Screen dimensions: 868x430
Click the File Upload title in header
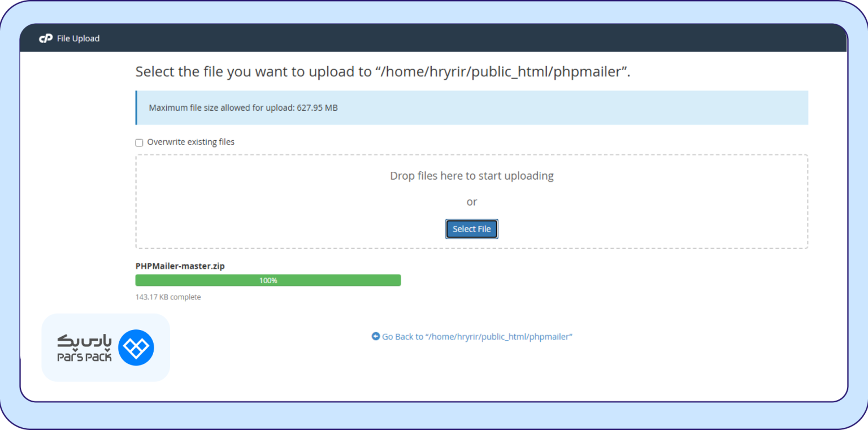[x=78, y=38]
